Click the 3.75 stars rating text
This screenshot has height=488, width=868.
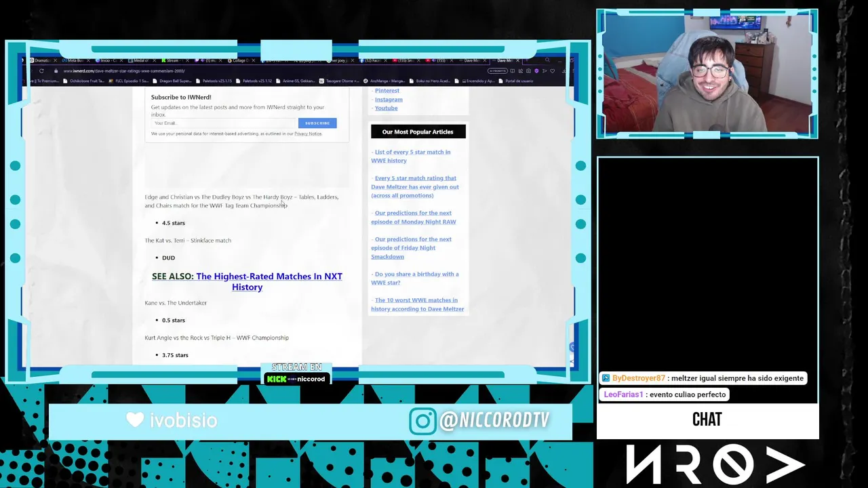coord(175,354)
